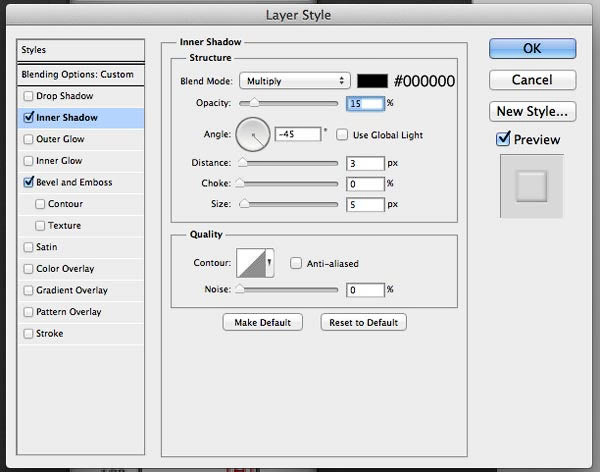
Task: Click the black shadow color swatch
Action: click(x=372, y=81)
